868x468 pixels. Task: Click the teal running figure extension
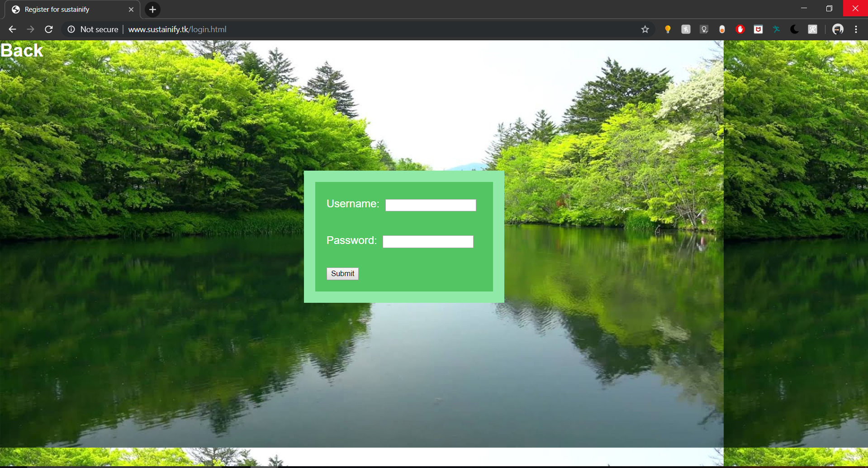click(x=776, y=29)
